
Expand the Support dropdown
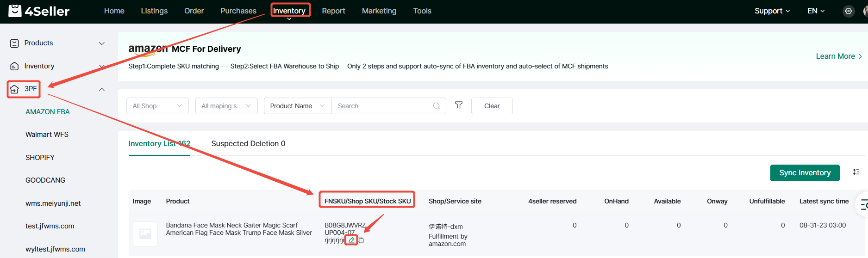pyautogui.click(x=772, y=11)
